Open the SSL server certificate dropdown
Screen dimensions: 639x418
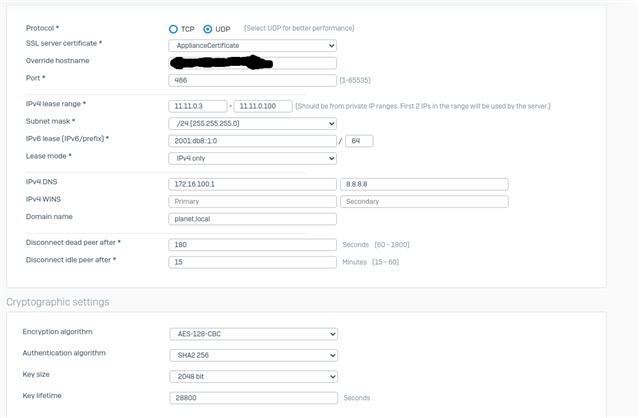[x=252, y=46]
